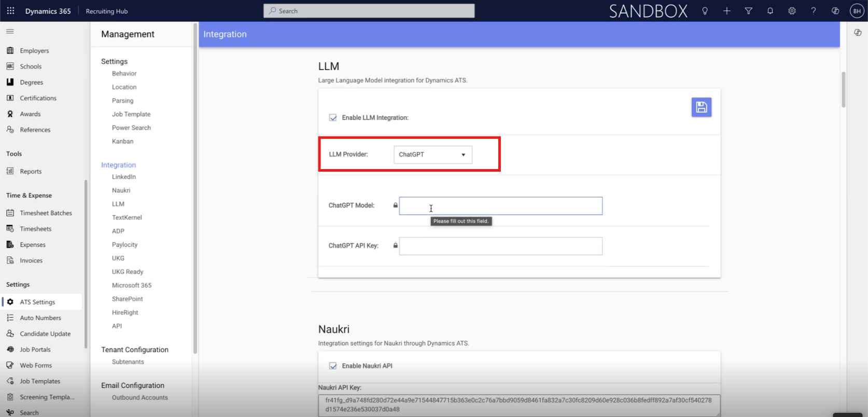This screenshot has width=868, height=417.
Task: Open Screening Templates in the sidebar
Action: point(47,397)
